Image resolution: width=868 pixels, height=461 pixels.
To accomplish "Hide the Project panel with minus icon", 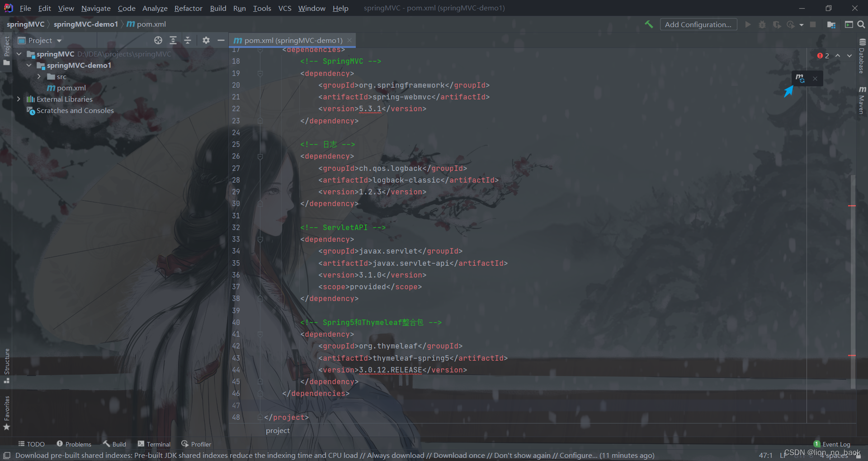I will click(x=221, y=40).
